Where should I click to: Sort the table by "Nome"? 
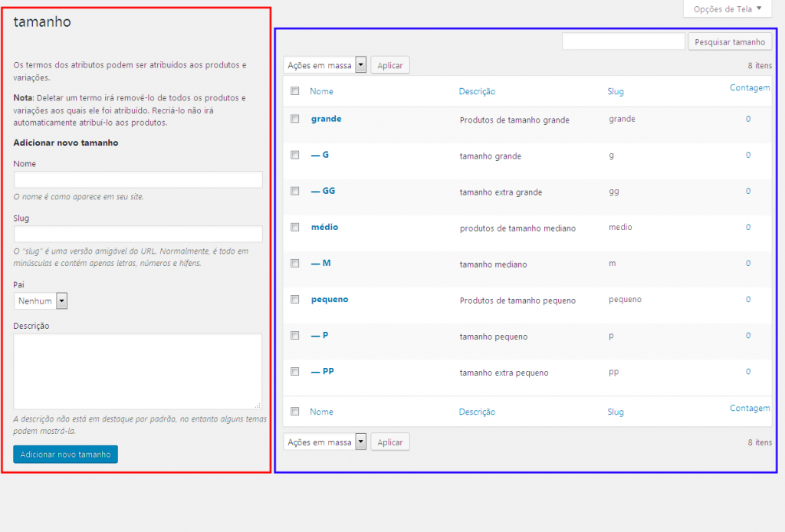[321, 90]
